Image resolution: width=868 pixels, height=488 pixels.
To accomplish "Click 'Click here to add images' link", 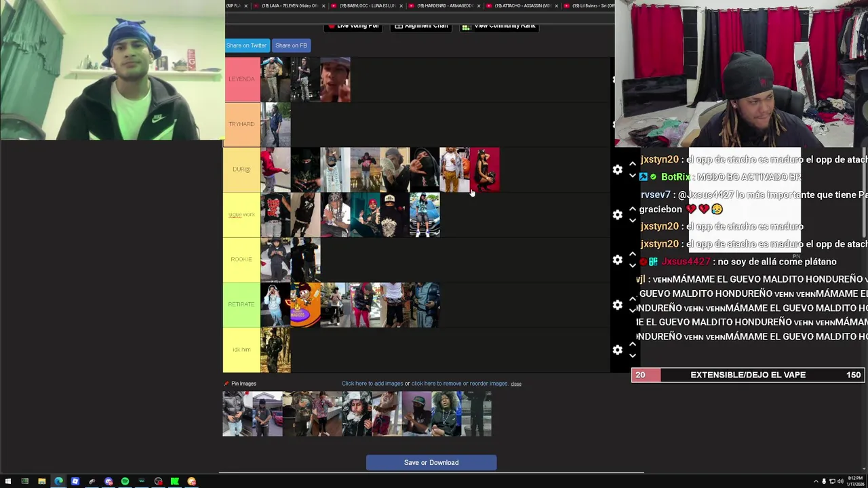I will (x=372, y=384).
